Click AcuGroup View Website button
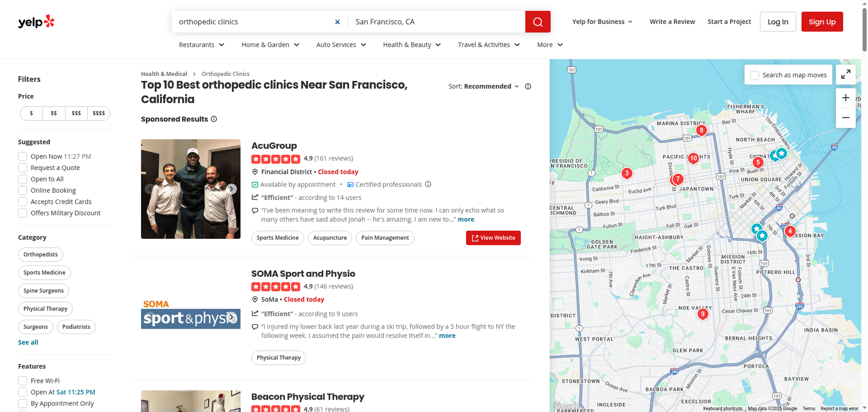Image resolution: width=868 pixels, height=412 pixels. tap(493, 238)
